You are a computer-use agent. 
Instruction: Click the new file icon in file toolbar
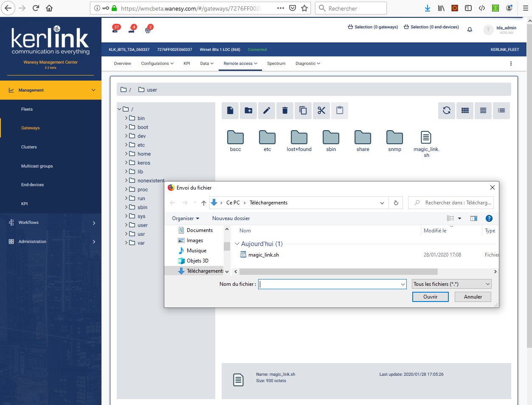point(230,111)
